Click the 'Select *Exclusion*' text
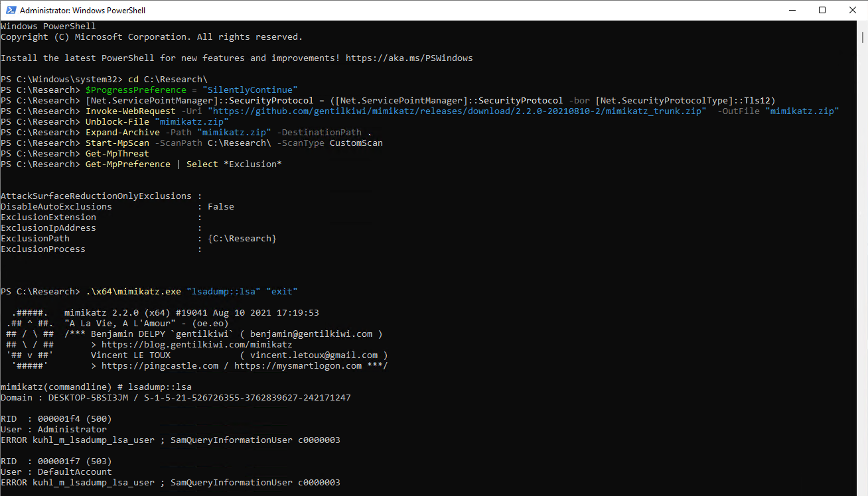This screenshot has width=868, height=496. pos(234,164)
